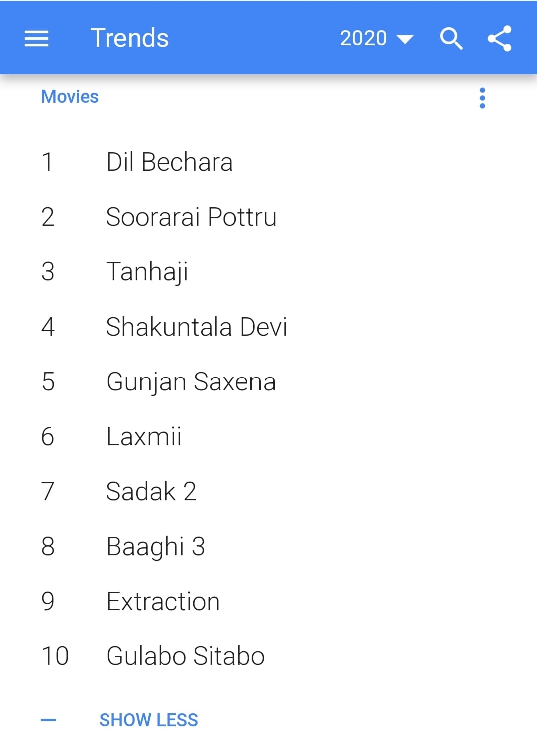Collapse list with SHOW LESS
Viewport: 537px width, 756px height.
pyautogui.click(x=148, y=720)
